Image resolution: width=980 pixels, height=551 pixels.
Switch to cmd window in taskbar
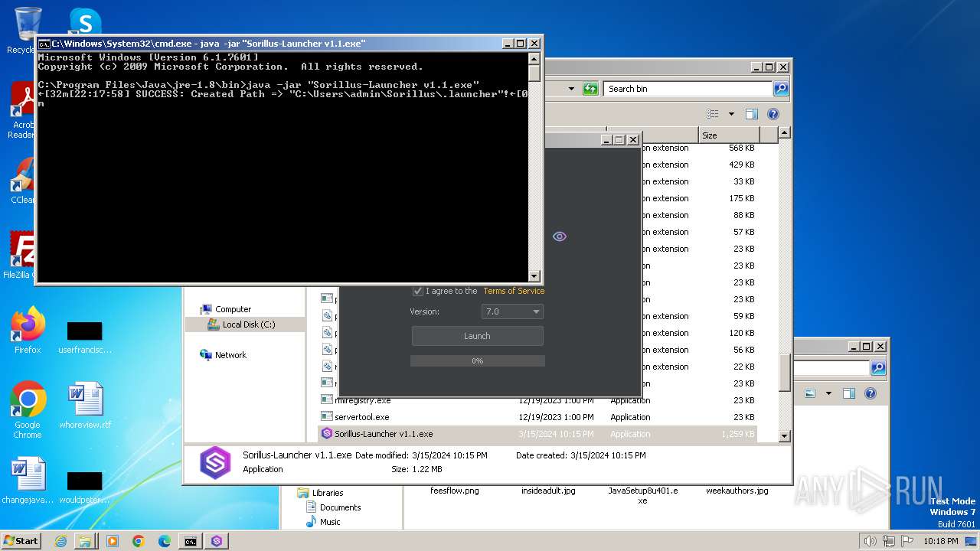190,541
